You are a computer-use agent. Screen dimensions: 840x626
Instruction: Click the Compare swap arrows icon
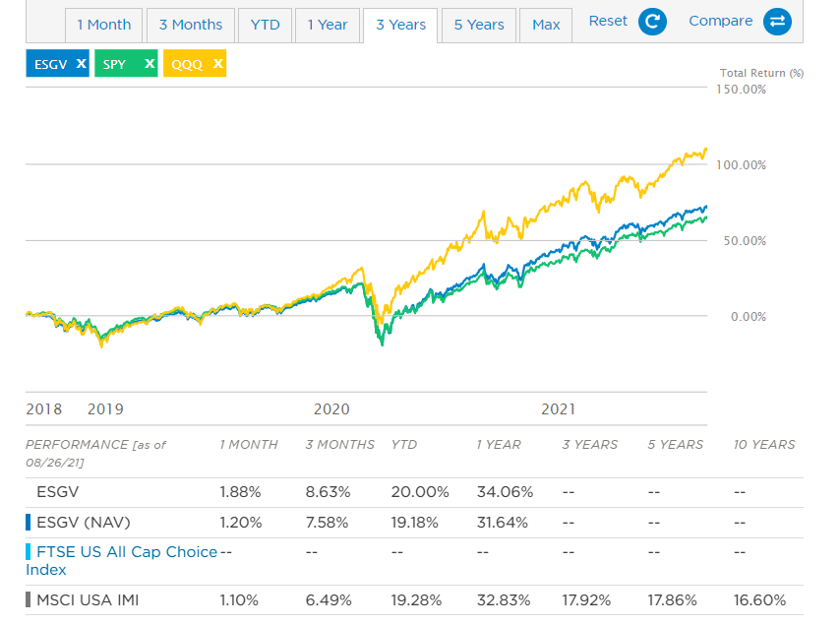(777, 22)
